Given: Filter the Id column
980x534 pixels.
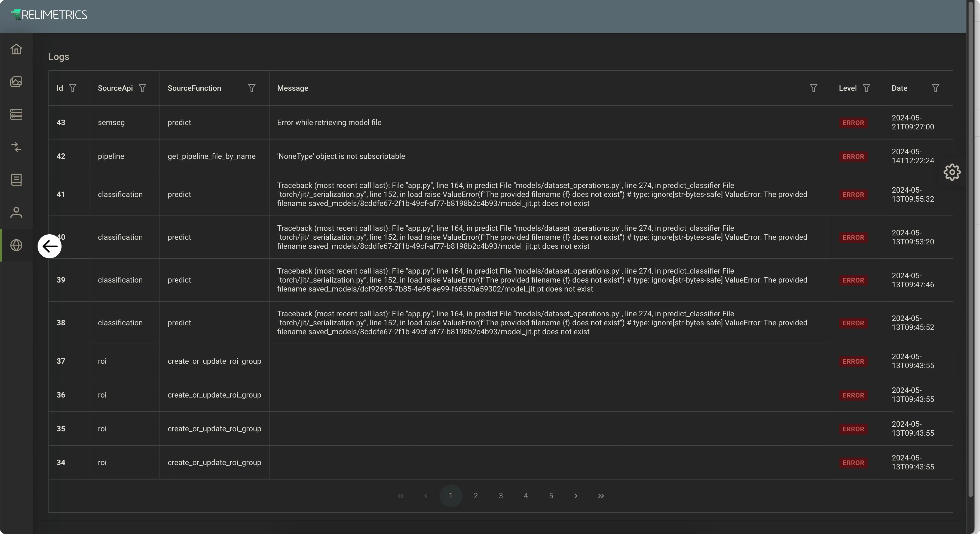Looking at the screenshot, I should (x=73, y=88).
